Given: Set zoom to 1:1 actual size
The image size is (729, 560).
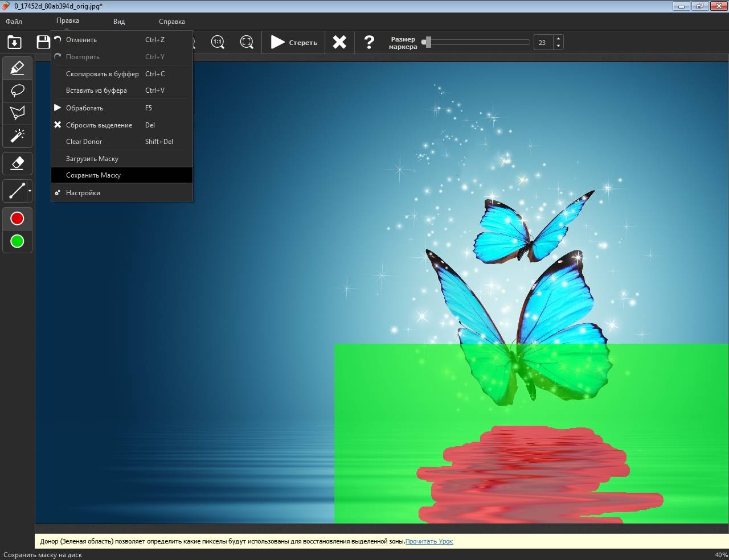Looking at the screenshot, I should (218, 42).
